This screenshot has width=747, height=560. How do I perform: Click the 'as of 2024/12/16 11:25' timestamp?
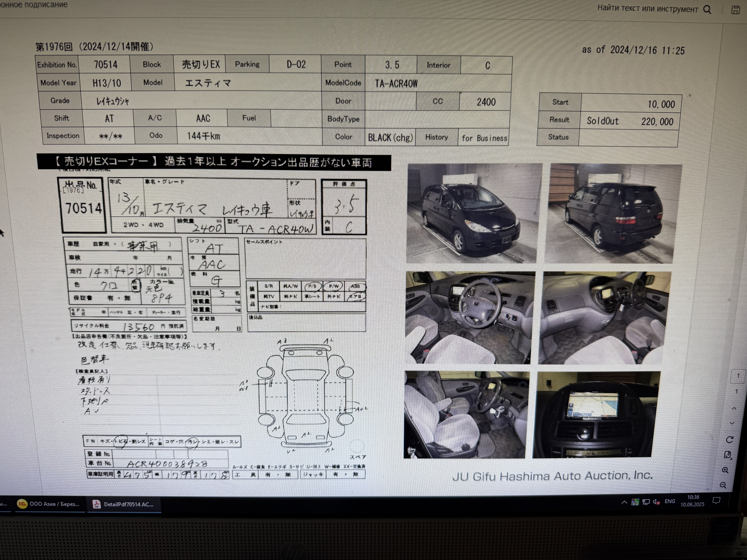[633, 50]
